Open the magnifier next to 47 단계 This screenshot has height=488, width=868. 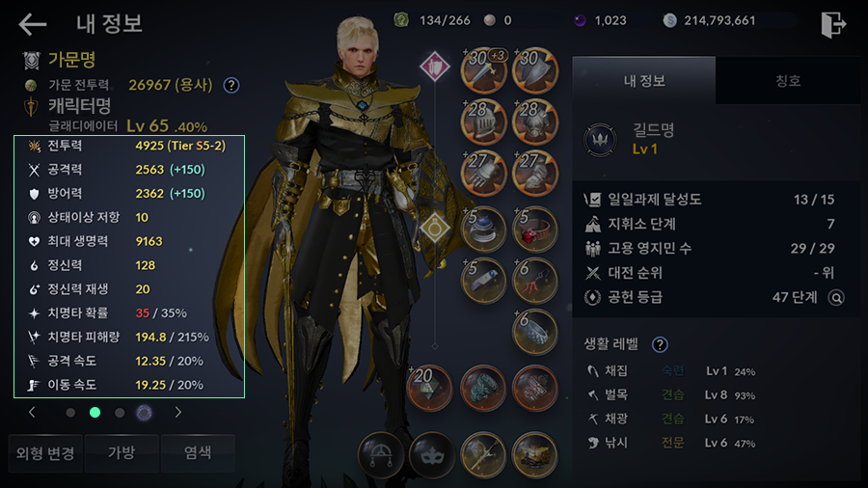click(836, 298)
